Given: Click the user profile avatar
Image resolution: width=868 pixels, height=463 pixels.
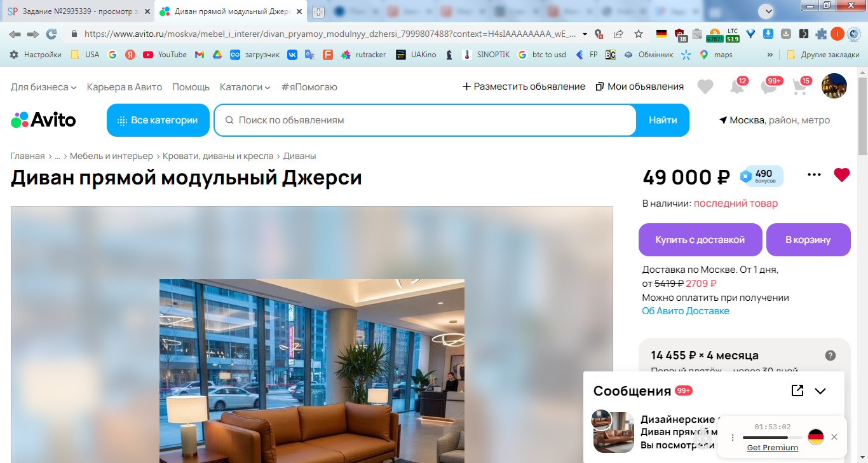Looking at the screenshot, I should coord(834,86).
